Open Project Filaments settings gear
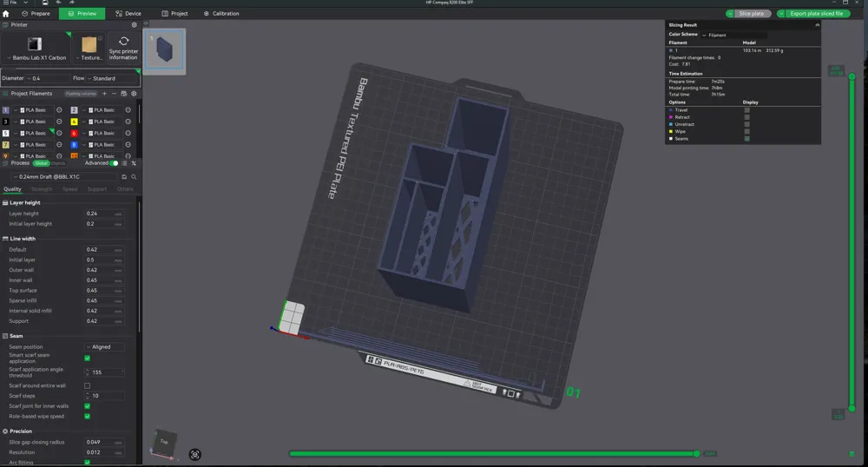 pos(134,94)
